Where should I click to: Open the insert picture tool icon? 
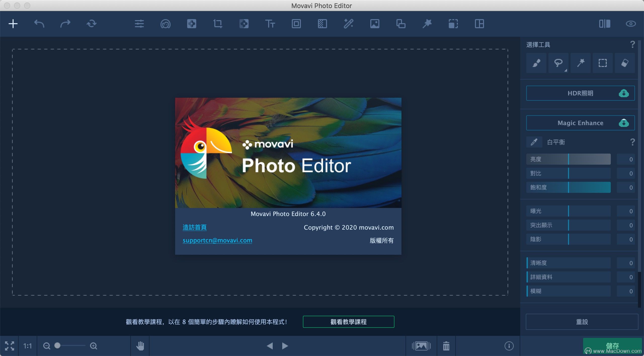tap(375, 24)
